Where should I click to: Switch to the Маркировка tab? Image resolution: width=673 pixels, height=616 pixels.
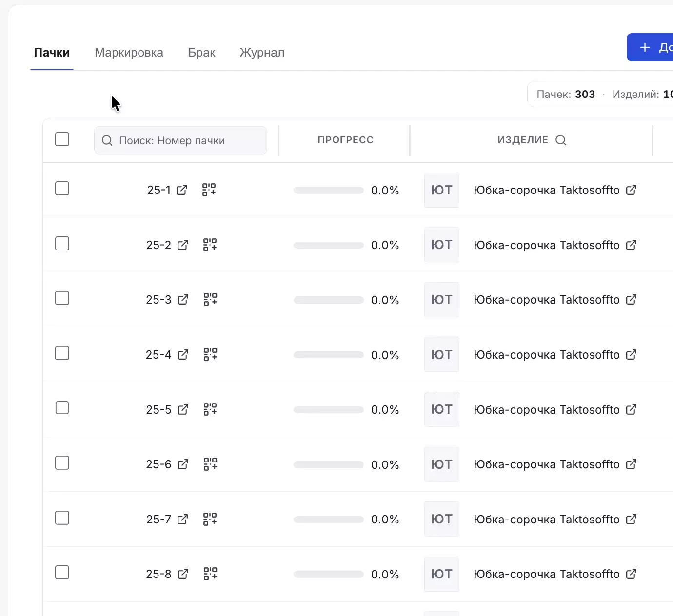pos(129,53)
